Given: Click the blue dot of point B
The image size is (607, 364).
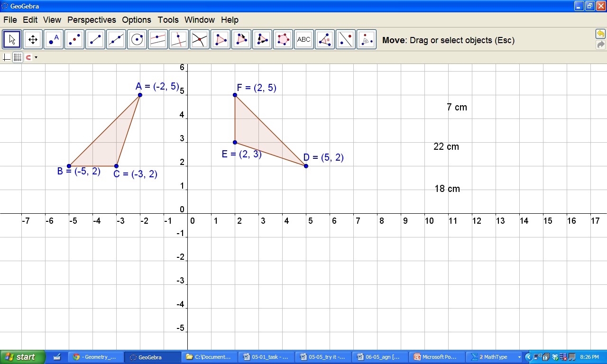Looking at the screenshot, I should pyautogui.click(x=69, y=166).
